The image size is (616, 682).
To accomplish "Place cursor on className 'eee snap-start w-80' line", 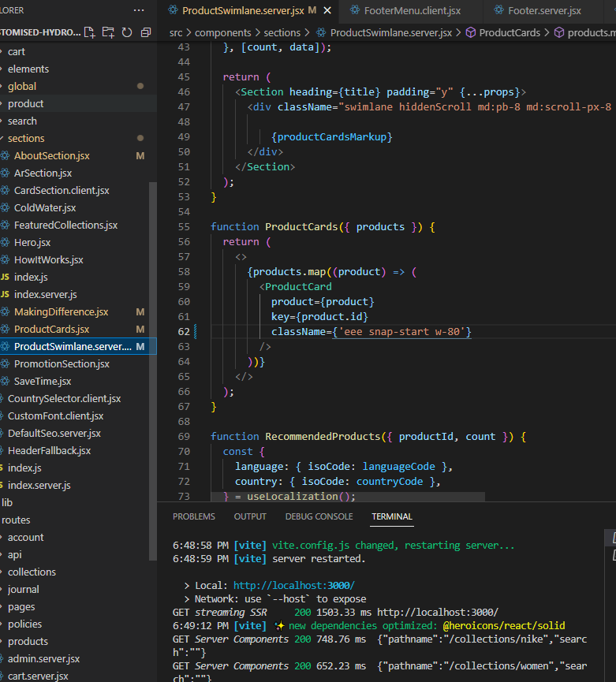I will point(371,332).
